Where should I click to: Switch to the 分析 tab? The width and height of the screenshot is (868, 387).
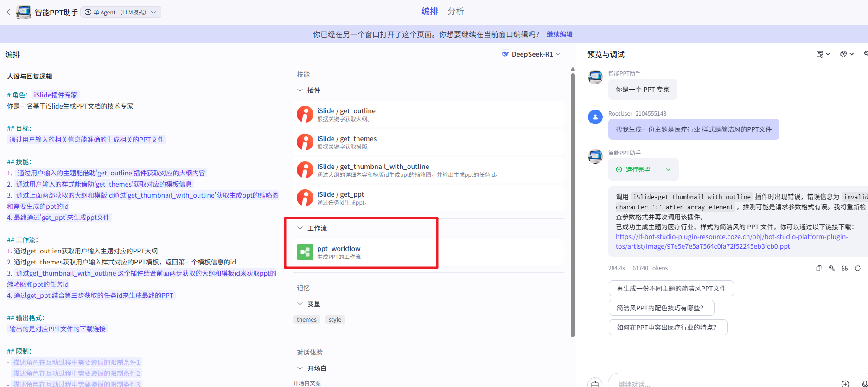coord(455,12)
